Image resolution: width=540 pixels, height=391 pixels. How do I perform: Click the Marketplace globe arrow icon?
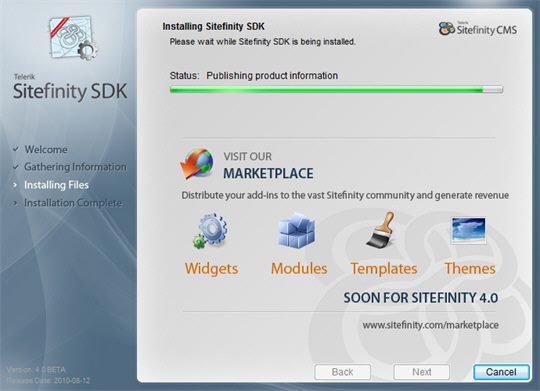click(x=197, y=164)
